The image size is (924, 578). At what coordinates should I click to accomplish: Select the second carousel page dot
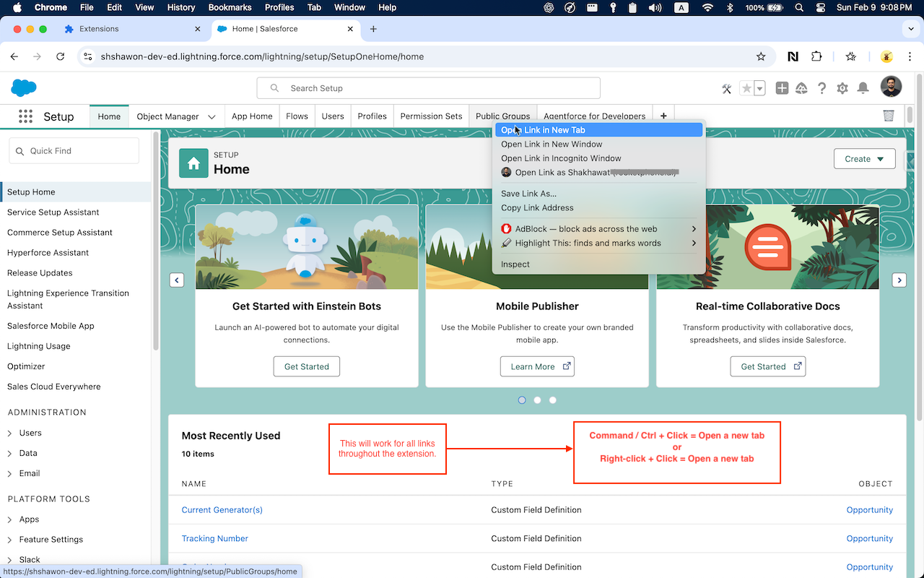coord(537,400)
